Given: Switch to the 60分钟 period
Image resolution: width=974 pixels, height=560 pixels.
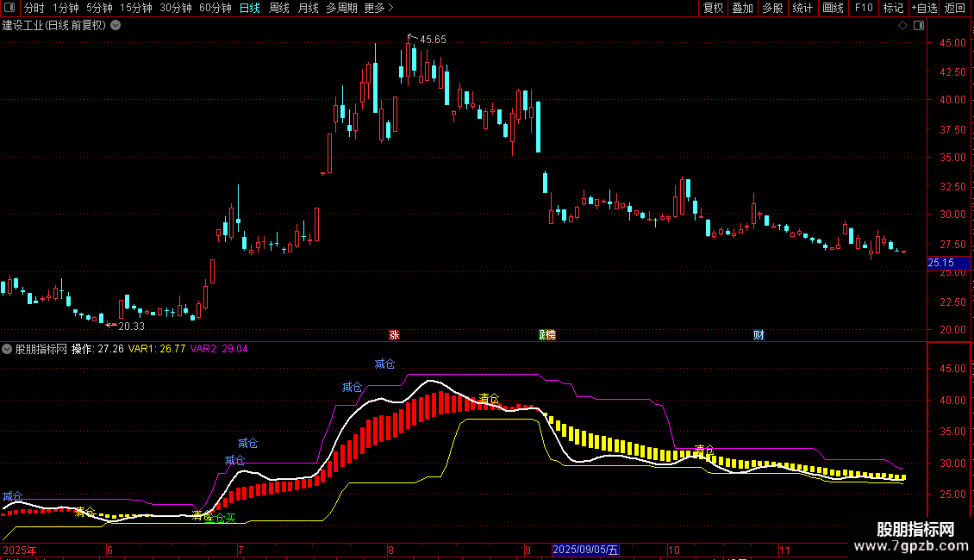Looking at the screenshot, I should click(215, 8).
